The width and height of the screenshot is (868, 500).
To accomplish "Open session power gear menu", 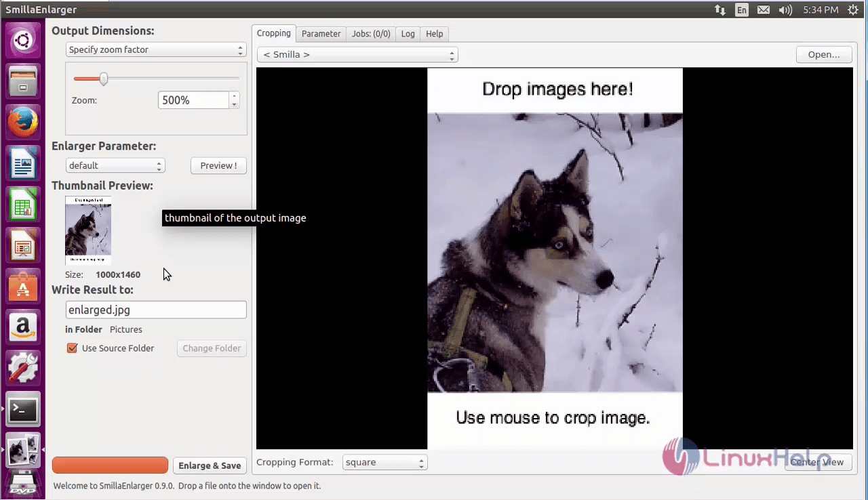I will (853, 9).
